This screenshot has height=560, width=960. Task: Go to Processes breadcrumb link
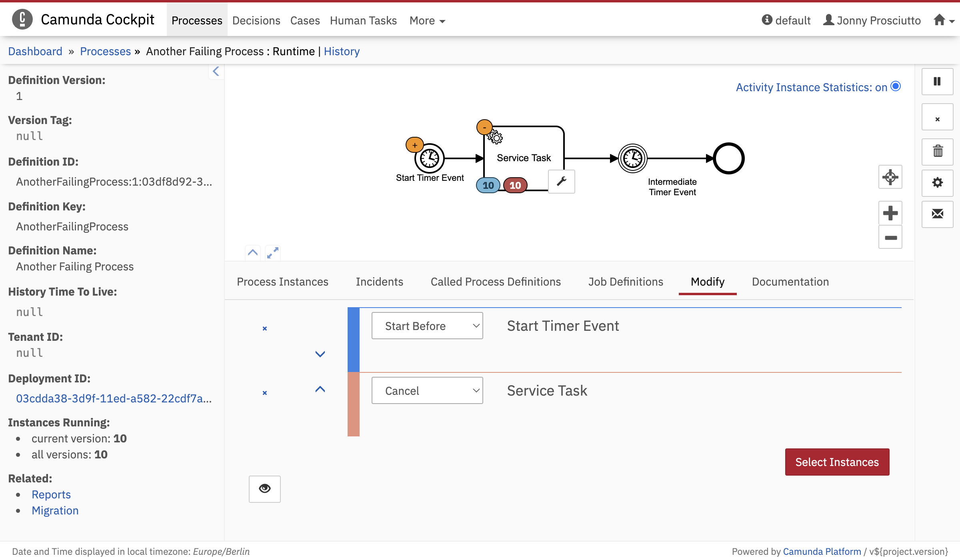click(x=106, y=51)
